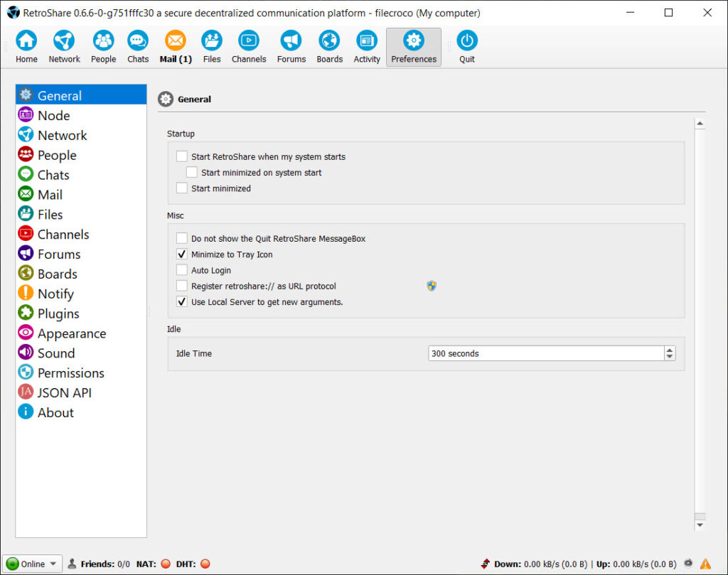Select Chats in the preferences sidebar
Image resolution: width=728 pixels, height=575 pixels.
(81, 175)
